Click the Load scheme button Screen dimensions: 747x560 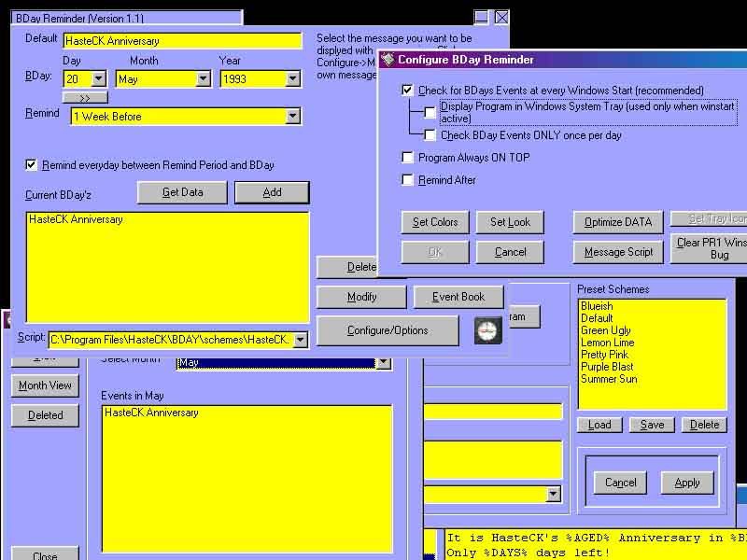[x=599, y=425]
